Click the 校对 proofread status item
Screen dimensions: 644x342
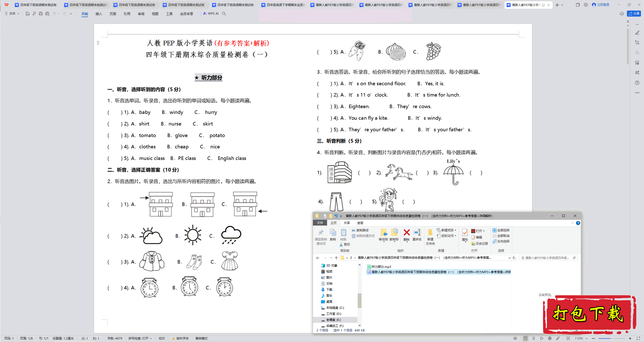(162, 338)
